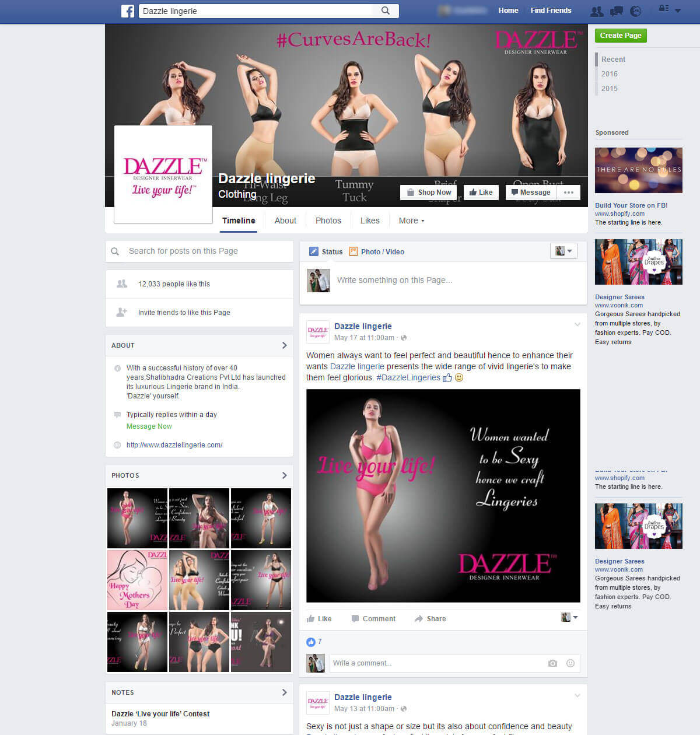The height and width of the screenshot is (735, 700).
Task: Click the About info icon beside description
Action: tap(117, 368)
